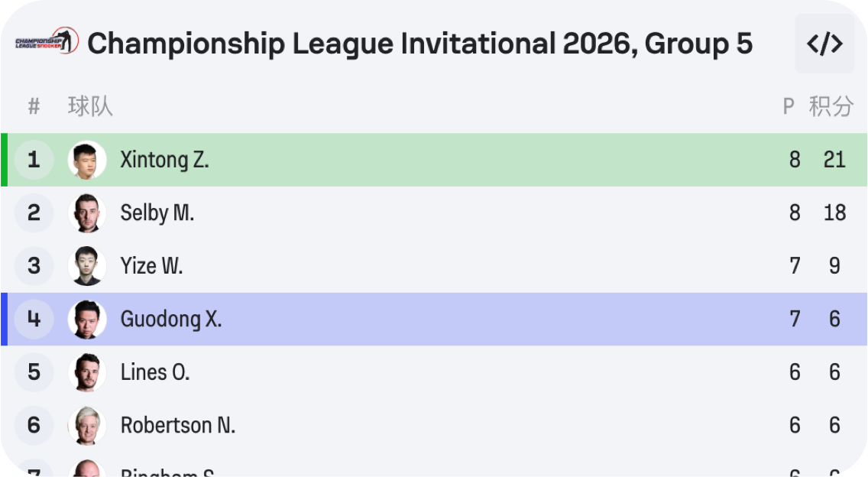
Task: Open Guodong X. highlighted row name
Action: coord(171,319)
